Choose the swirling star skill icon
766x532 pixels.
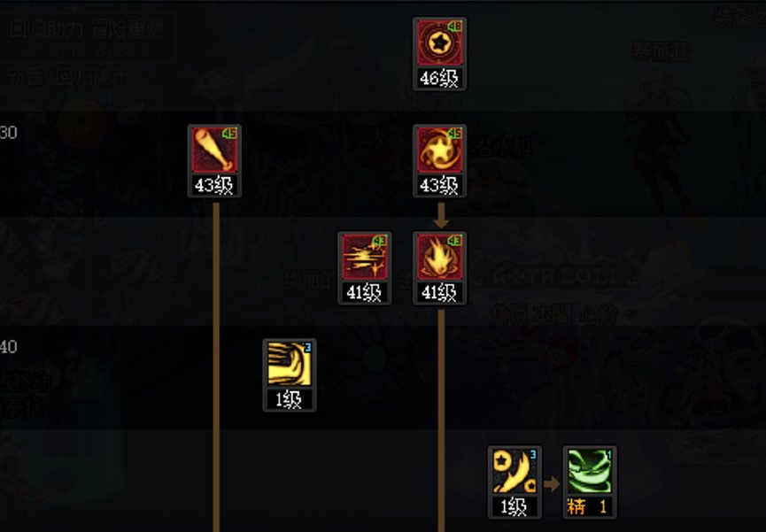(x=439, y=150)
